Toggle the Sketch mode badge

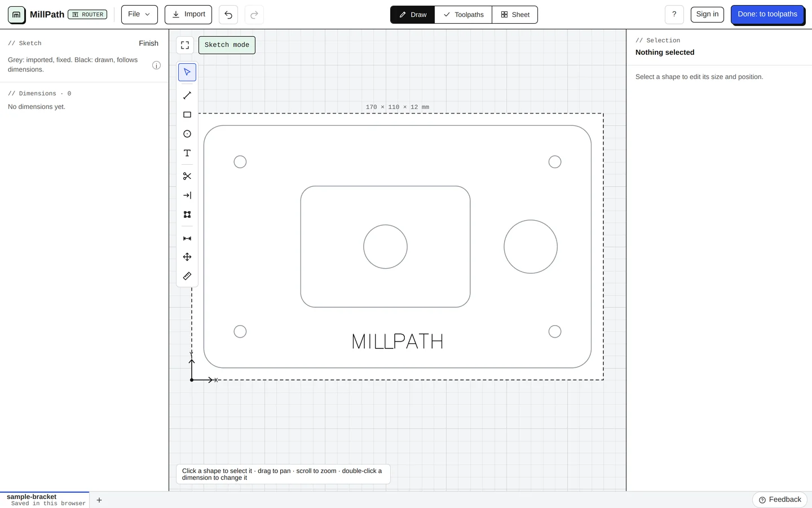[x=227, y=45]
